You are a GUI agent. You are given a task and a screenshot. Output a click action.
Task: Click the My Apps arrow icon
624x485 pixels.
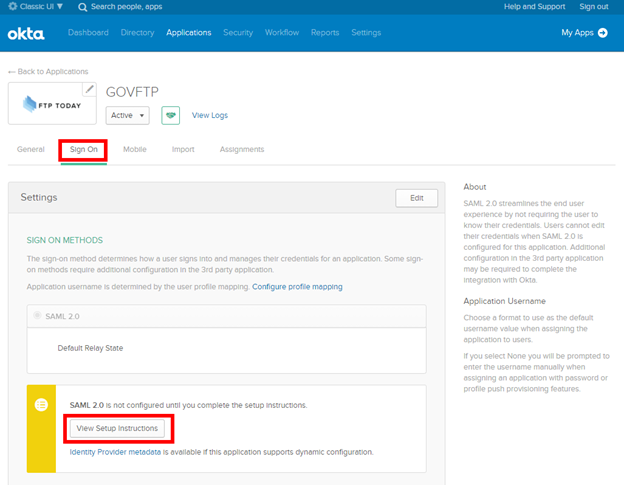[603, 33]
